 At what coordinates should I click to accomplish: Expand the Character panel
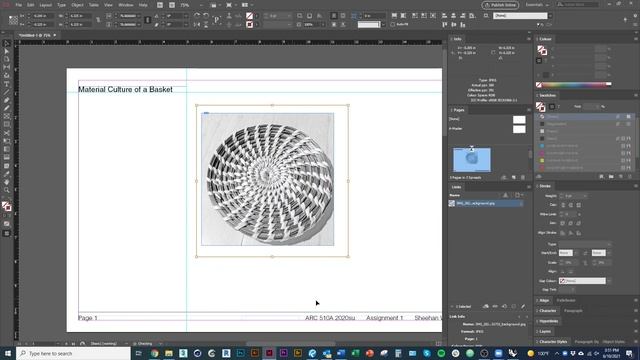coord(547,311)
